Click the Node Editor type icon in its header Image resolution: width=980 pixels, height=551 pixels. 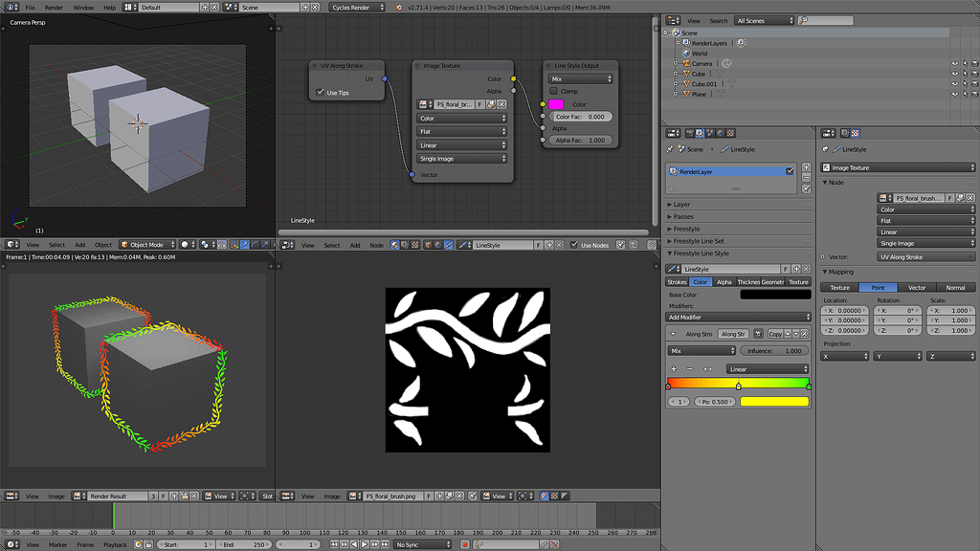(287, 246)
